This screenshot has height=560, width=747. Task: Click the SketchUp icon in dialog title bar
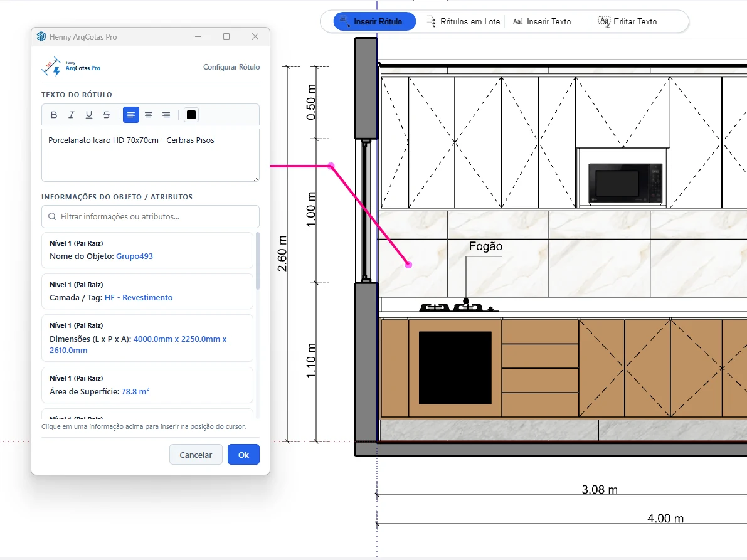pos(41,36)
